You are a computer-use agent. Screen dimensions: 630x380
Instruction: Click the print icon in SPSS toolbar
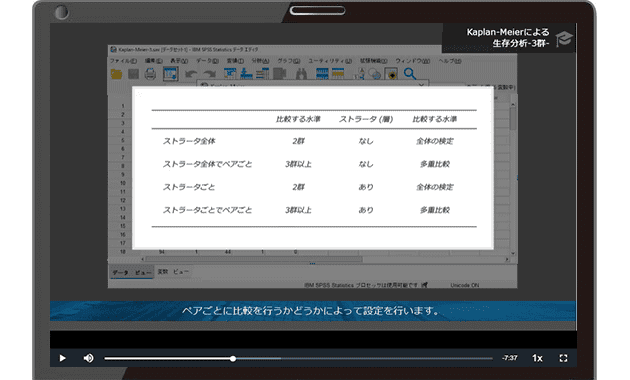click(x=150, y=74)
